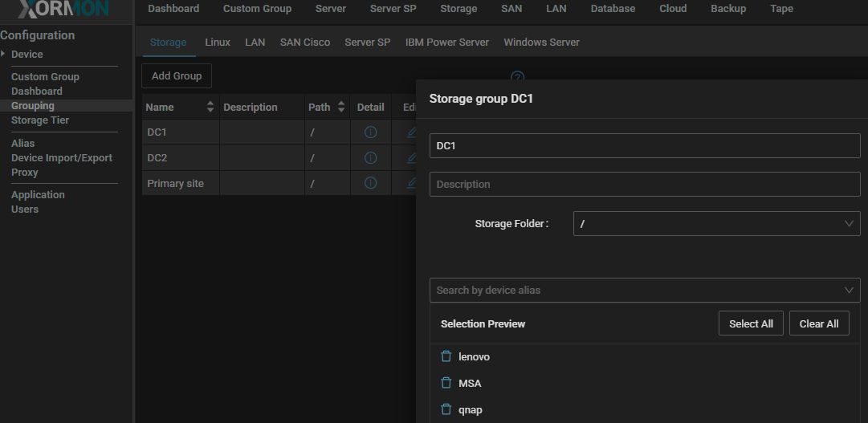Click Clear All in selection preview

(x=818, y=323)
